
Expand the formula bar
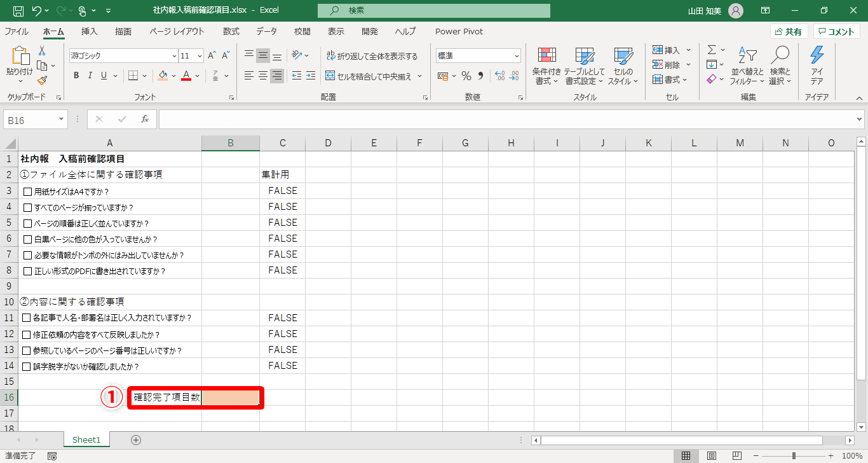(860, 119)
